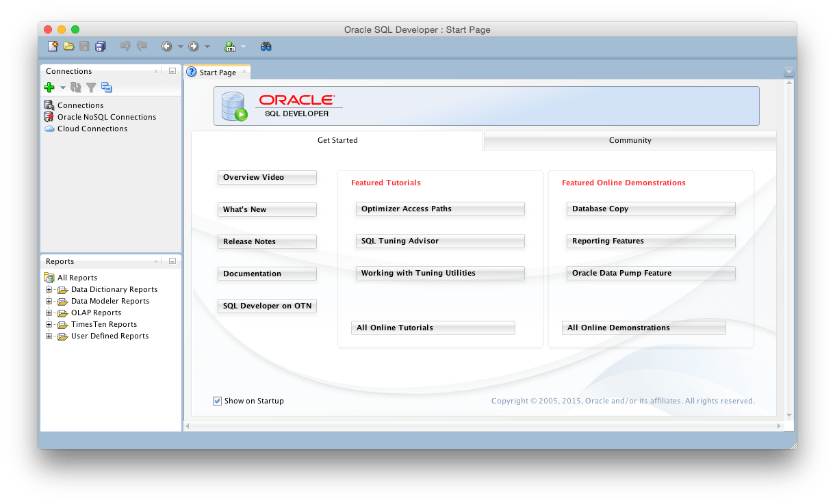
Task: Apply a connection filter using the funnel icon
Action: coord(91,88)
